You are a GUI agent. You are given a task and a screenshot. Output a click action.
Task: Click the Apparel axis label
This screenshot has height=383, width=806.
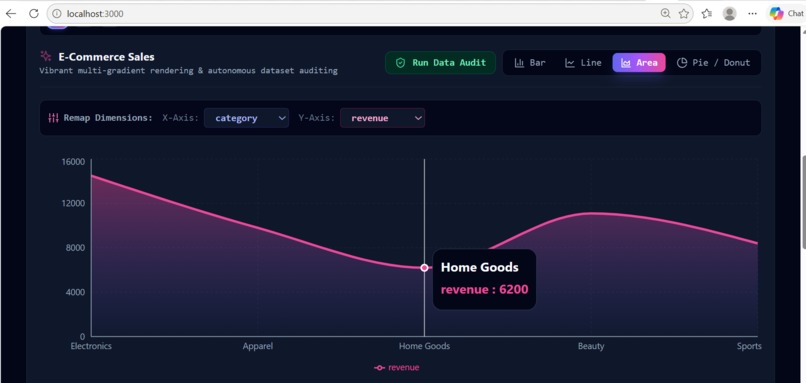tap(258, 346)
